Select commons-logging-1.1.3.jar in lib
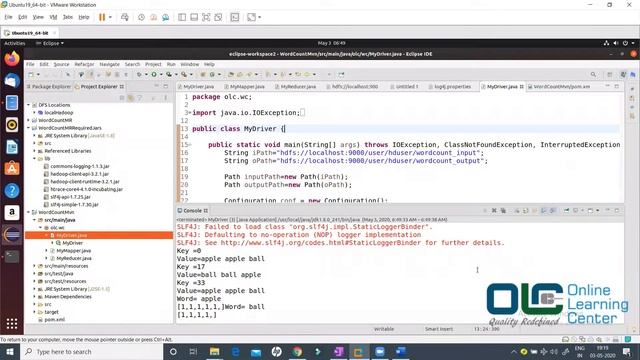 point(80,166)
